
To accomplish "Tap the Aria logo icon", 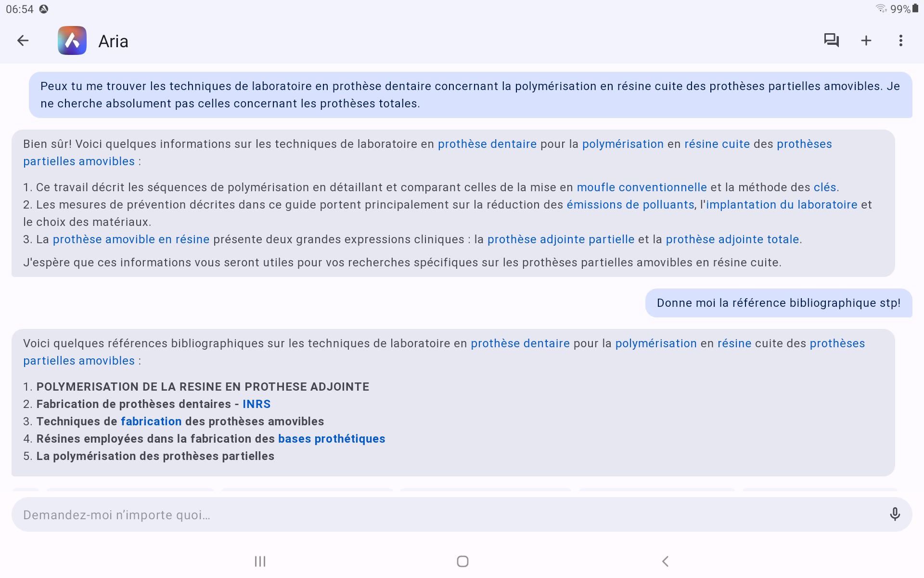I will [72, 41].
